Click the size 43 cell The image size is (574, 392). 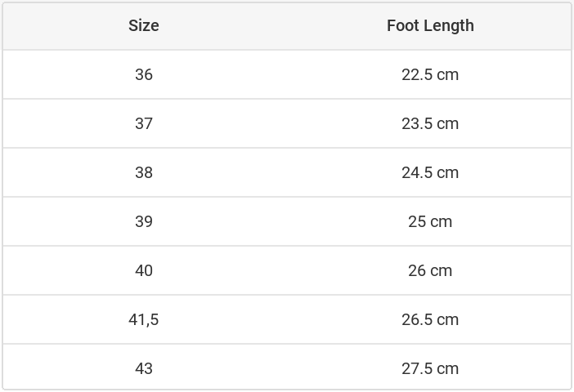144,368
